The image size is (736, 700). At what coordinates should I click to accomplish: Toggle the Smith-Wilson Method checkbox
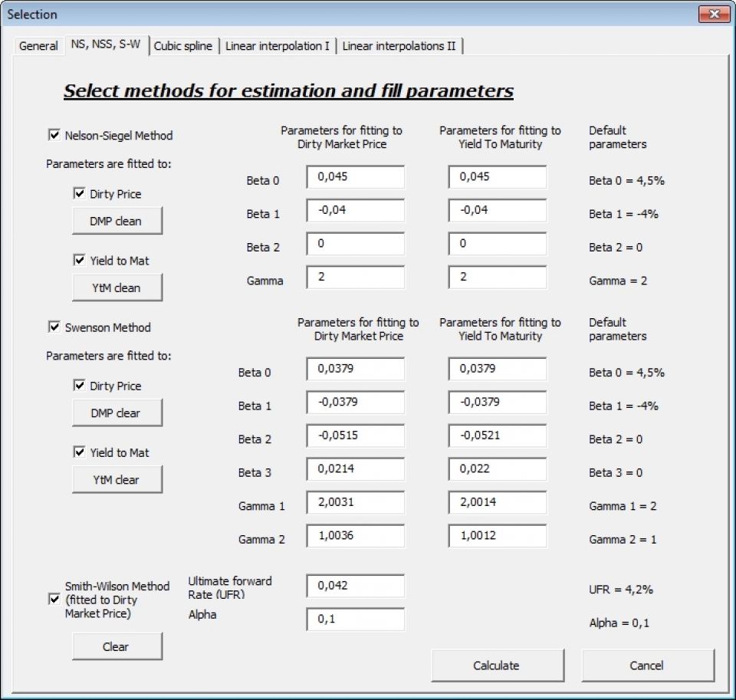pyautogui.click(x=54, y=600)
